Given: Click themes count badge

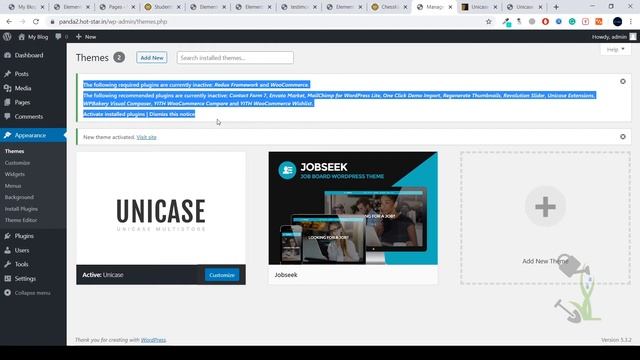Looking at the screenshot, I should pyautogui.click(x=119, y=58).
